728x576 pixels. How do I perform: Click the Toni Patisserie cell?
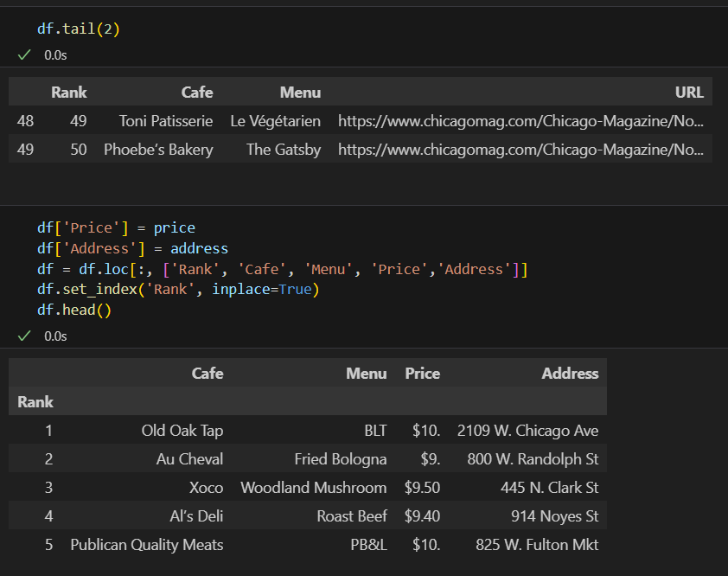166,121
